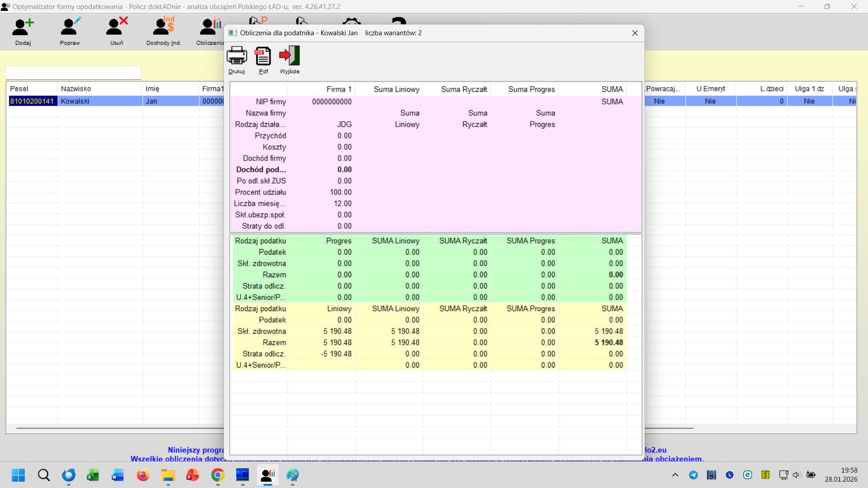Select the Pesel cell 81010200141
The width and height of the screenshot is (868, 488).
32,101
